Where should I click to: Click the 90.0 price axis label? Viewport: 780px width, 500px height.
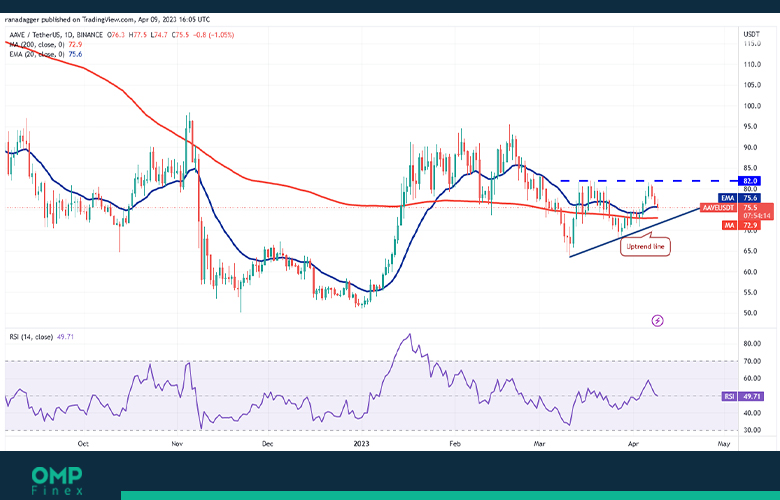[752, 147]
